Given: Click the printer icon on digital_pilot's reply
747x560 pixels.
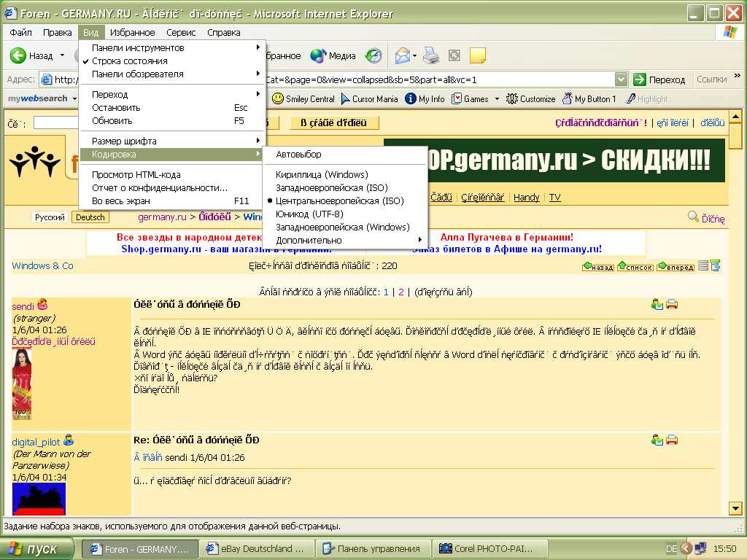Looking at the screenshot, I should [x=672, y=440].
